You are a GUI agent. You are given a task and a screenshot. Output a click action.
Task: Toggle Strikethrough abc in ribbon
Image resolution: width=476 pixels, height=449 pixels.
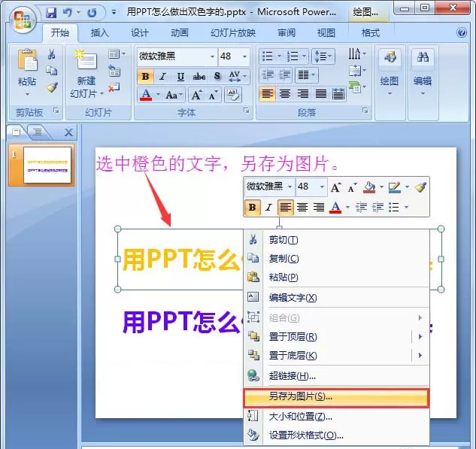(x=199, y=76)
